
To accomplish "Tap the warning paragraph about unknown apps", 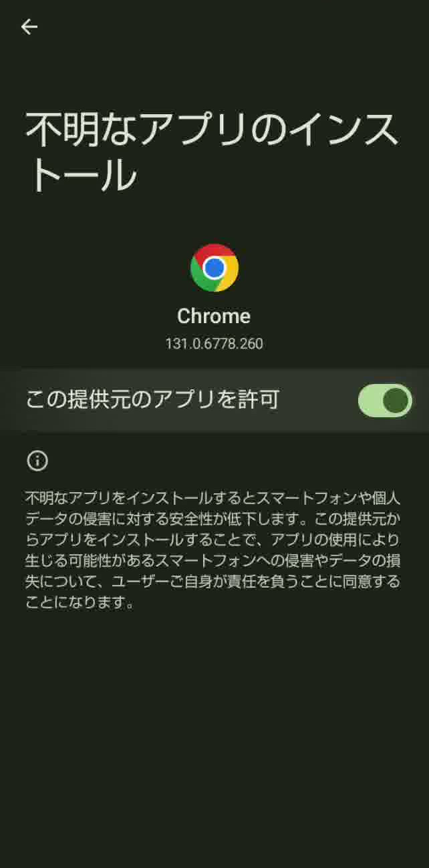I will [x=213, y=550].
